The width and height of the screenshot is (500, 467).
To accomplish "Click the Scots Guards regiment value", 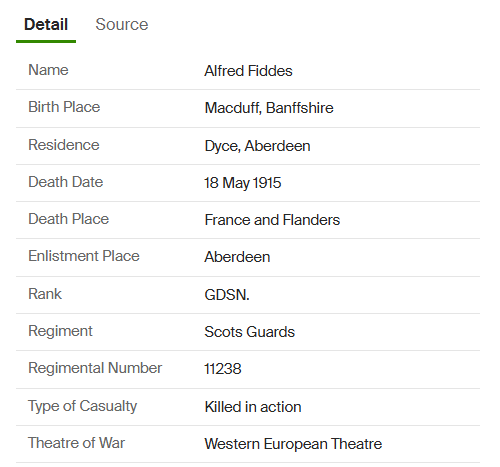I will coord(249,332).
